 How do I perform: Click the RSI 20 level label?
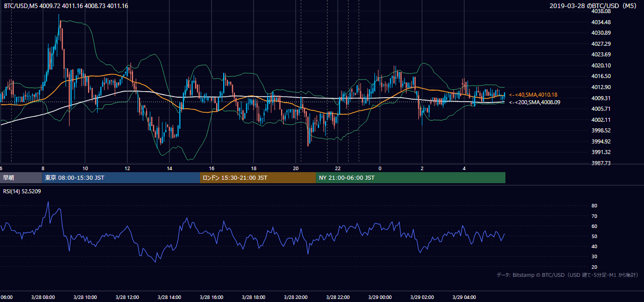pos(594,267)
